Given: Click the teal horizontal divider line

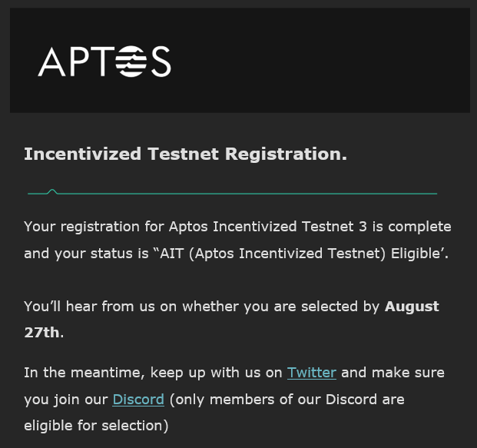Looking at the screenshot, I should tap(233, 193).
